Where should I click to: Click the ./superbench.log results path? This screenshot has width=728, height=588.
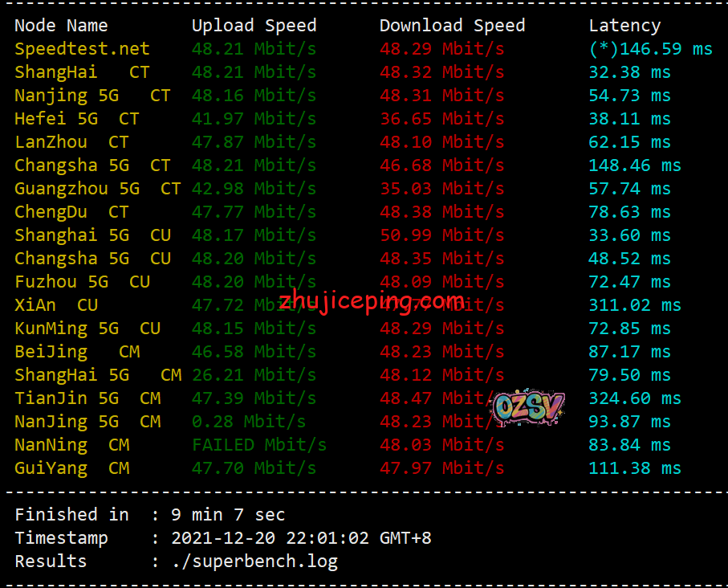pyautogui.click(x=254, y=561)
